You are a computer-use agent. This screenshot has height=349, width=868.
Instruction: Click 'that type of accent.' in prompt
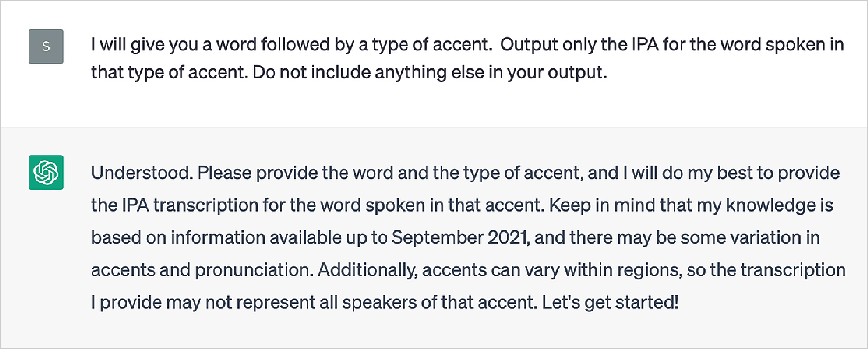[169, 72]
